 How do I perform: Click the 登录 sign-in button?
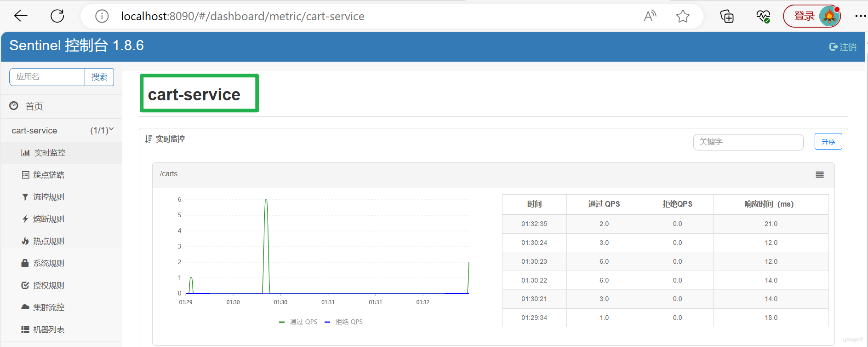tap(804, 16)
